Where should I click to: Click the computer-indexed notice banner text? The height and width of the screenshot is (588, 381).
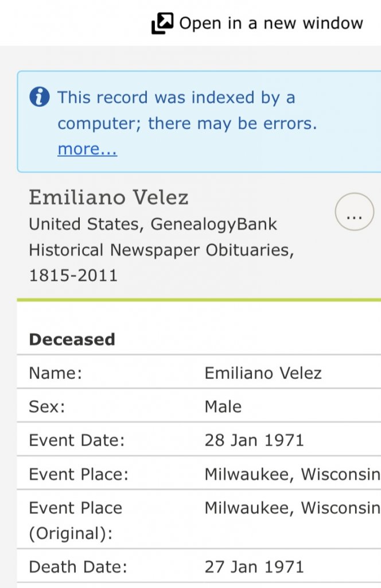186,110
